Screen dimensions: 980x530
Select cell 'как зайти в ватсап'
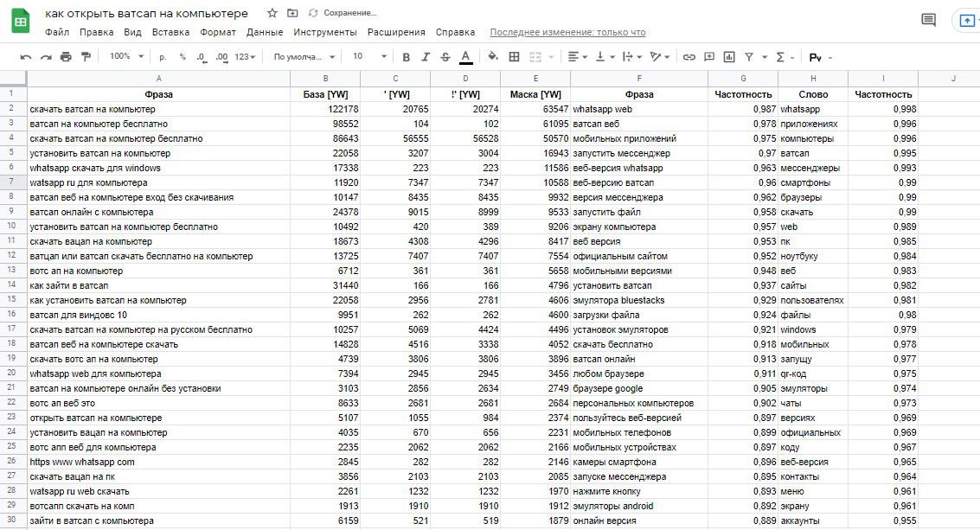[159, 285]
